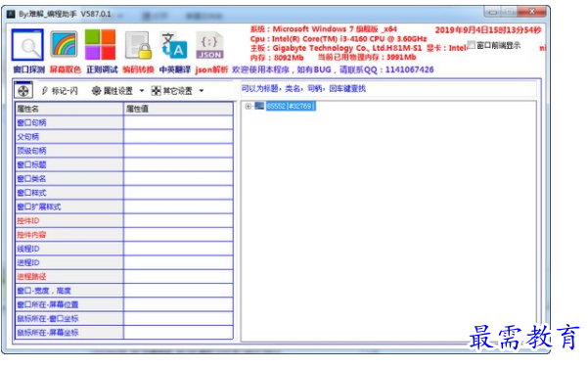Viewport: 588px width, 368px height.
Task: Click the grid icon beside 其它设置
Action: (156, 91)
